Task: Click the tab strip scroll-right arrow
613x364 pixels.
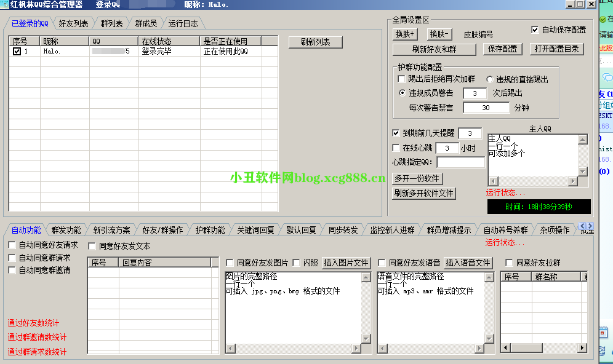Action: tap(590, 226)
